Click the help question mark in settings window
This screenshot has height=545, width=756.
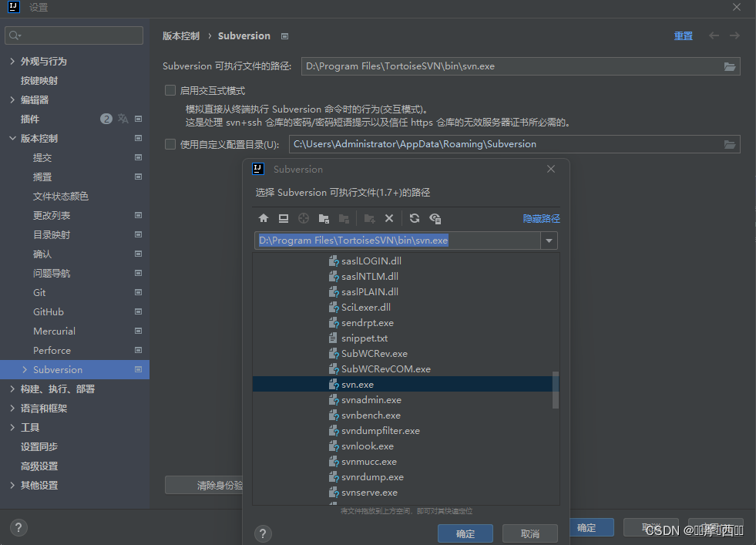pos(18,527)
